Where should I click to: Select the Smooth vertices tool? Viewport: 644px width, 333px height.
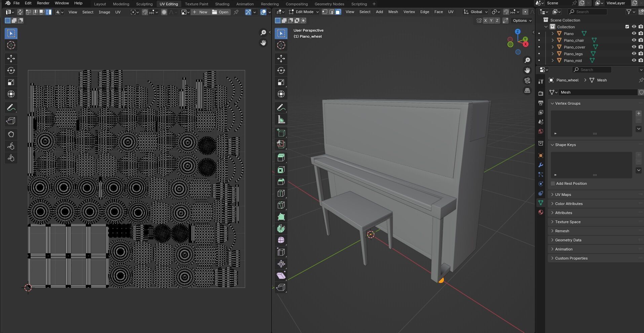[x=281, y=240]
